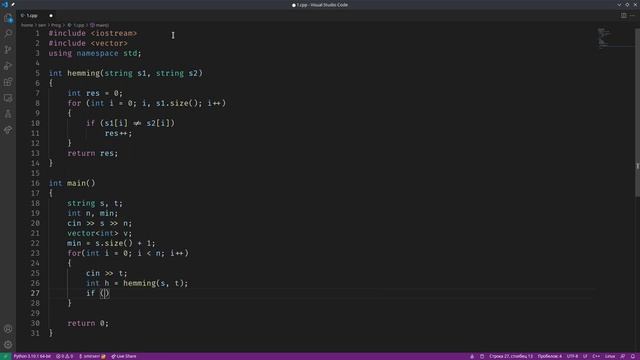The image size is (640, 360).
Task: Click the main() breadcrumb symbol
Action: (x=100, y=25)
